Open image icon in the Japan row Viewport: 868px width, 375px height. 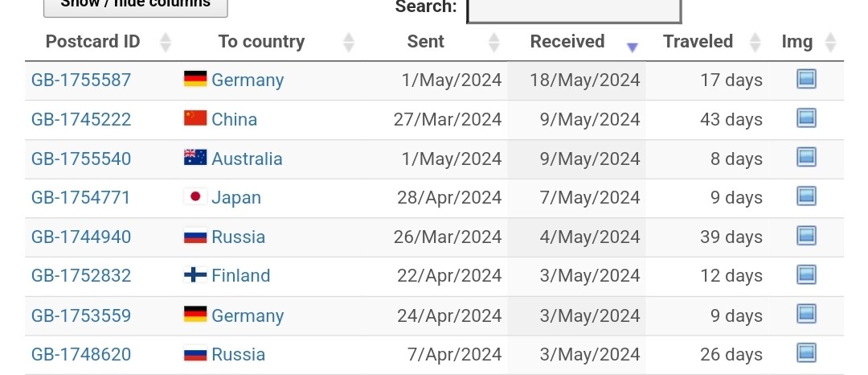[806, 196]
